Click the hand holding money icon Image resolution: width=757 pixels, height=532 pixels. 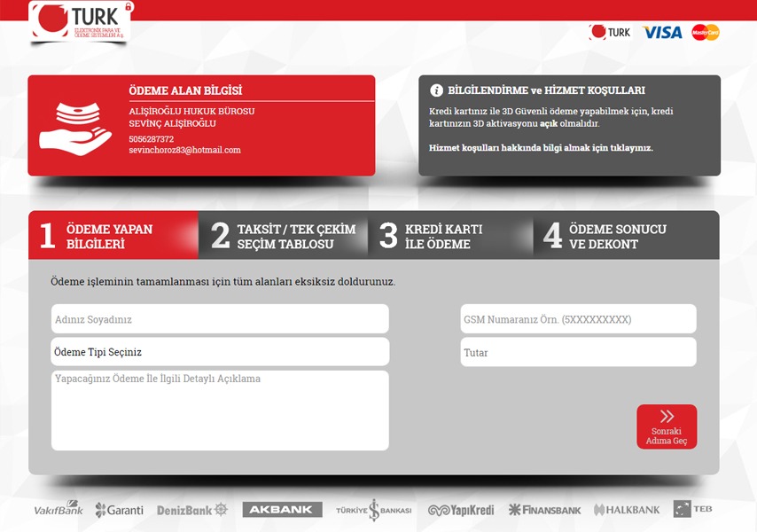[x=76, y=129]
